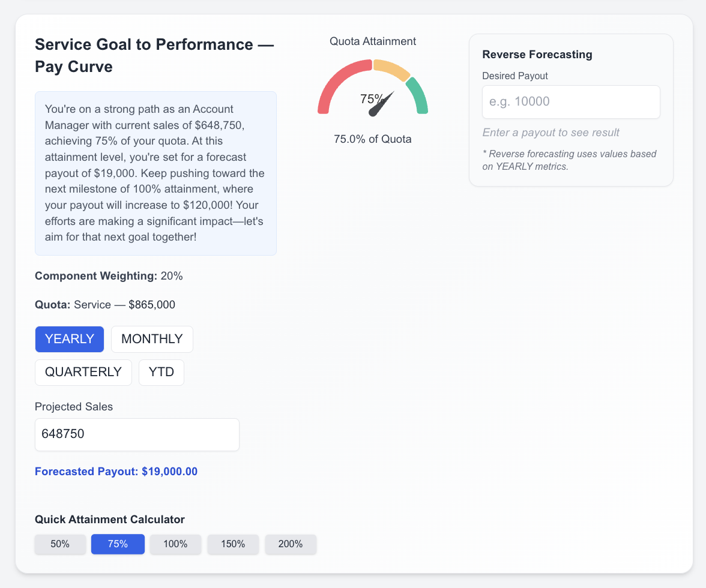Click the Projected Sales input field
Screen dimensions: 706x588
(137, 434)
